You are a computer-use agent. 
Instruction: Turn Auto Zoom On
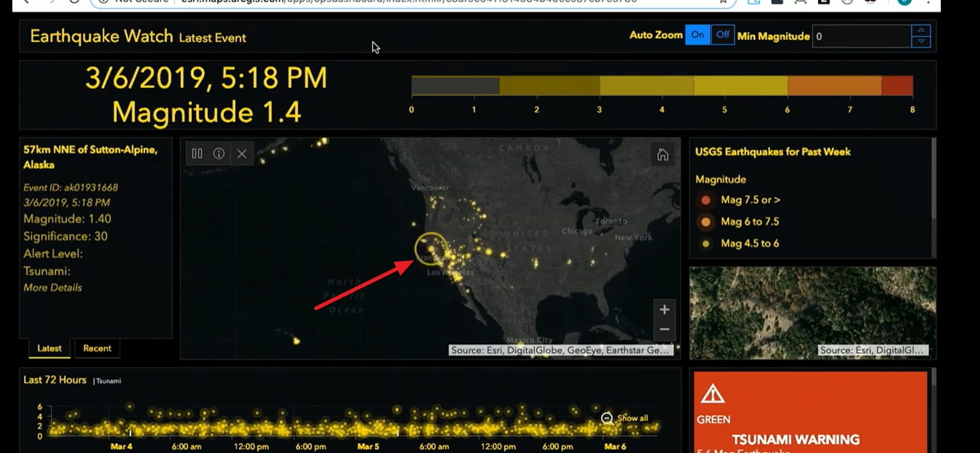pyautogui.click(x=697, y=35)
